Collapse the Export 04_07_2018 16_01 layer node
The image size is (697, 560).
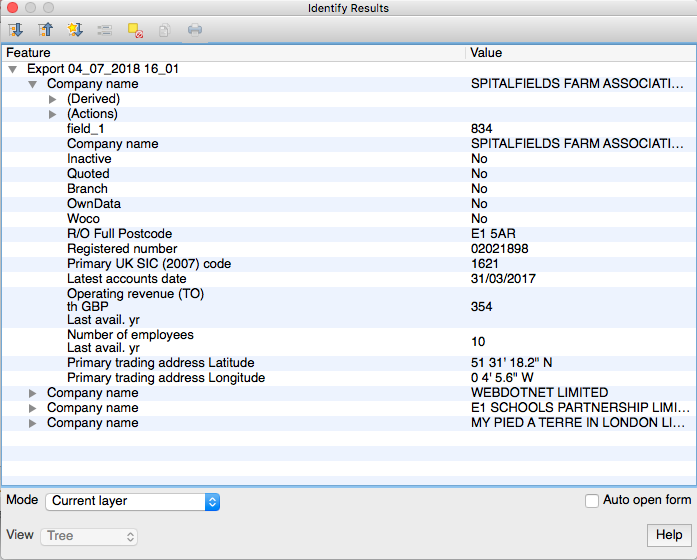13,69
